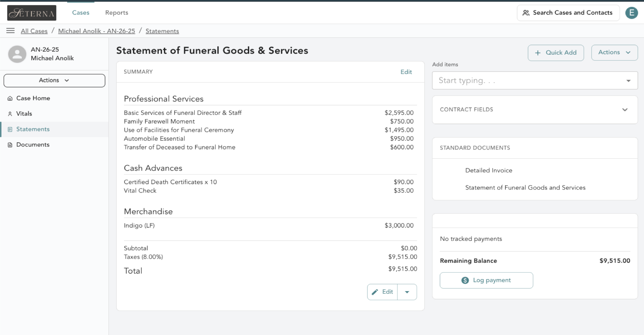The image size is (644, 335).
Task: Click the AN-26-25 case number
Action: [45, 50]
